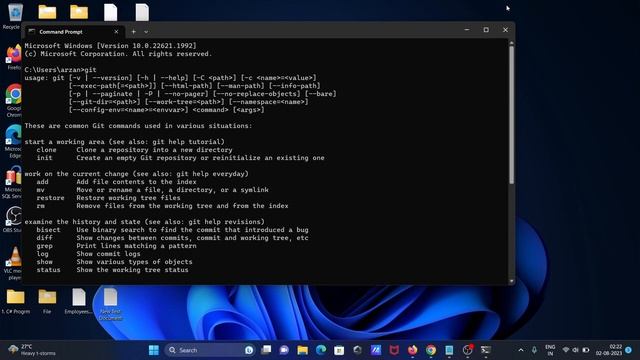This screenshot has height=360, width=640.
Task: Click the 'C:\Users\arzan>git' prompt line
Action: [60, 70]
